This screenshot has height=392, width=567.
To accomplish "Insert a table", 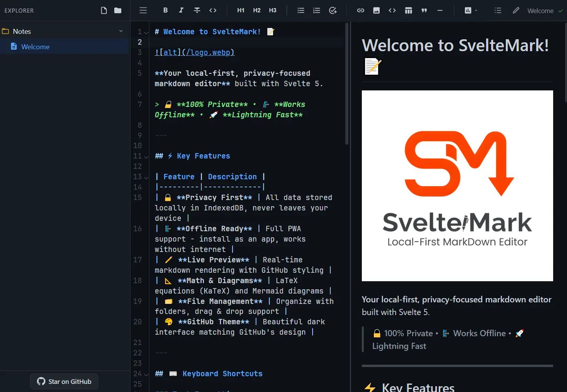I will click(x=408, y=10).
